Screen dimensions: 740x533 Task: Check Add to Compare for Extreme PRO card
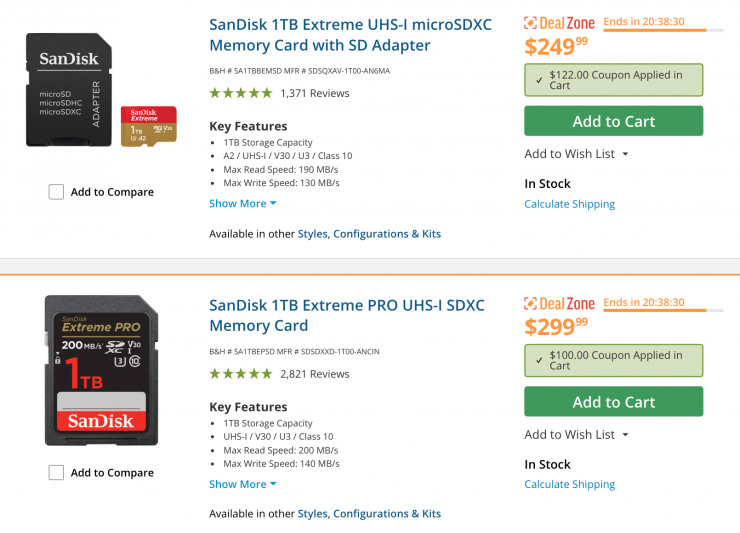[x=57, y=473]
